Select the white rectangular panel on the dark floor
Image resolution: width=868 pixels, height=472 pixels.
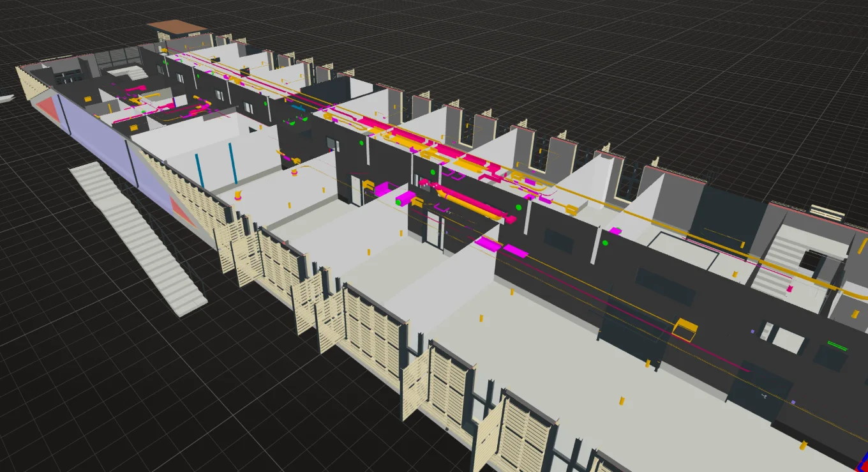pos(788,340)
